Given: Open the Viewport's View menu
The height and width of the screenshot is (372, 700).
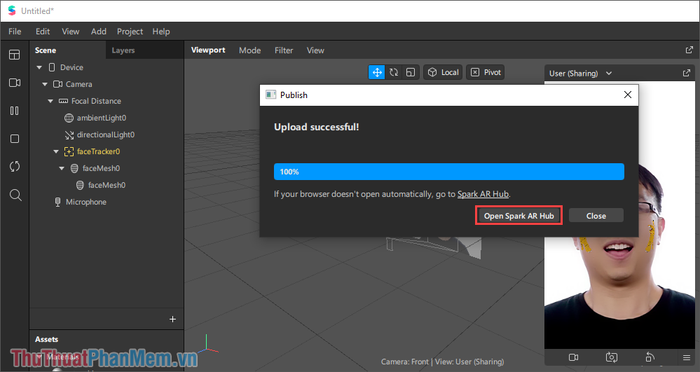Looking at the screenshot, I should (x=315, y=50).
